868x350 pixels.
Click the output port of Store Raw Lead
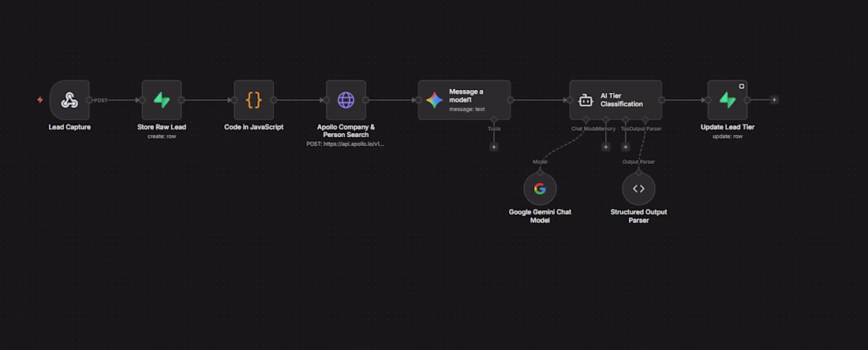click(x=181, y=100)
